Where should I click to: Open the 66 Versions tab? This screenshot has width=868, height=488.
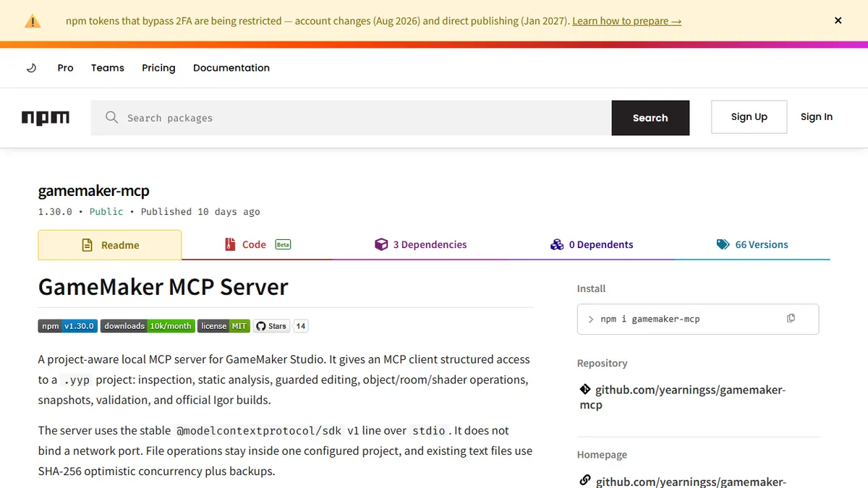(752, 245)
